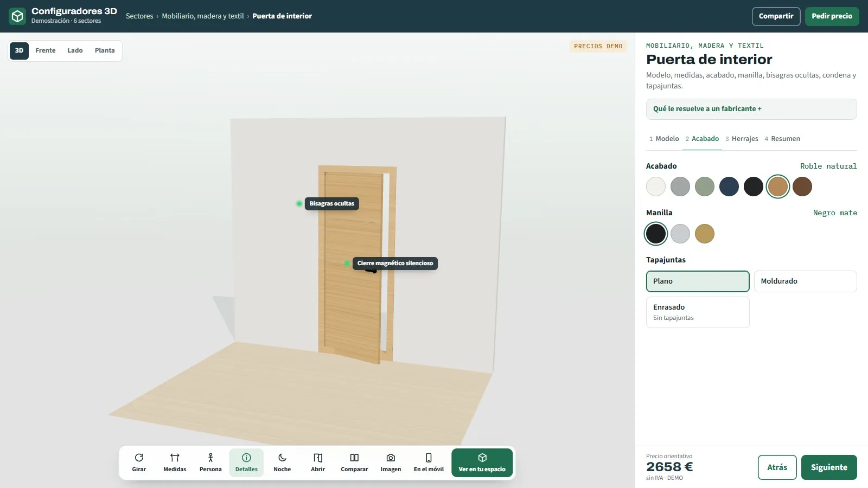
Task: Choose the light grey finish swatch
Action: [x=680, y=187]
